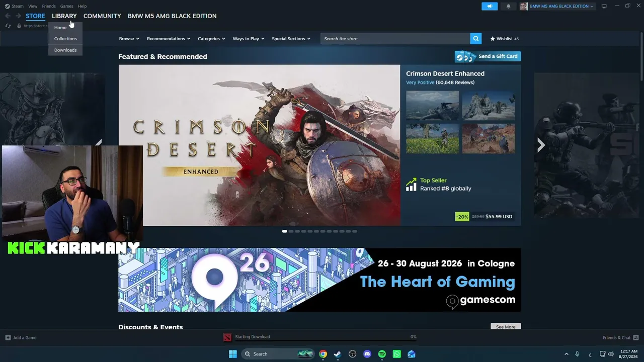Open WhatsApp from the taskbar
This screenshot has height=362, width=644.
point(396,354)
